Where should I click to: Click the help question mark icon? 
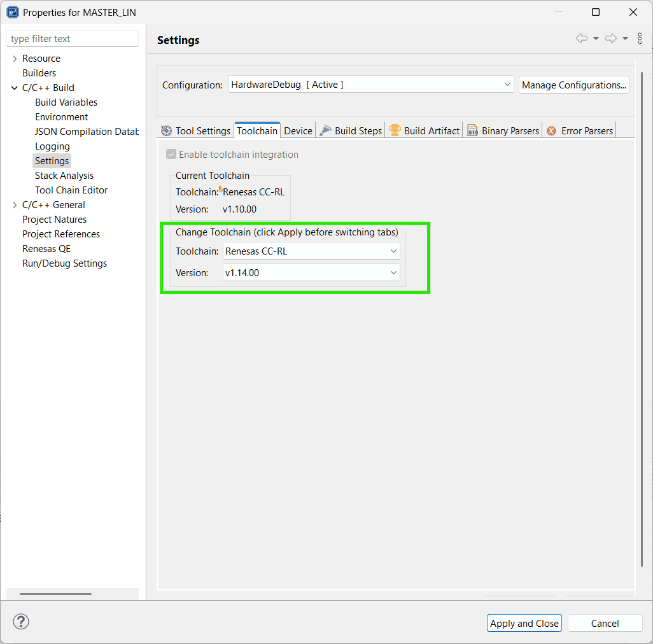click(21, 622)
